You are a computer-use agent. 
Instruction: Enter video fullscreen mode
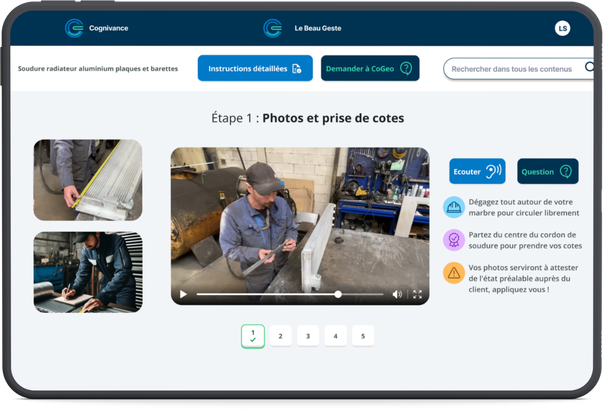[417, 294]
